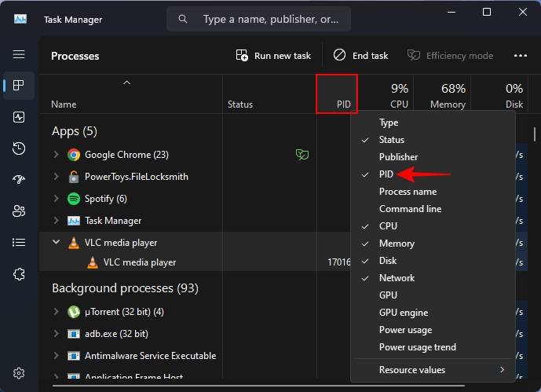Open the Details page in sidebar
Screen dimensions: 541x392
pyautogui.click(x=19, y=243)
